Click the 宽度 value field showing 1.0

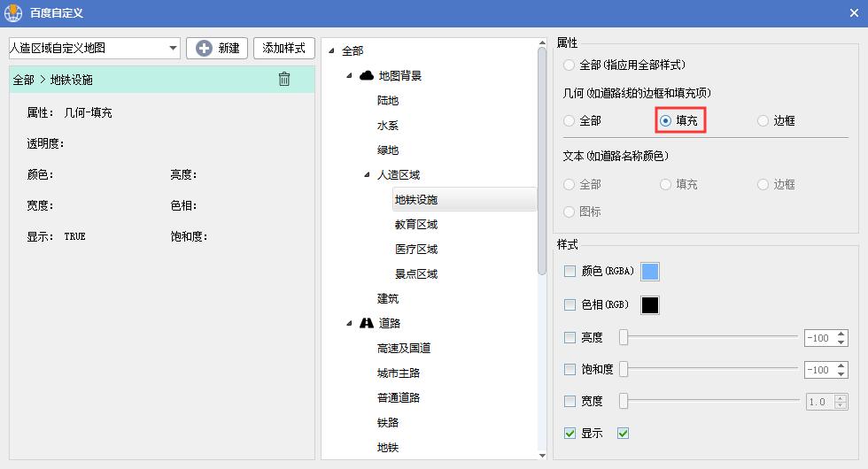coord(820,402)
